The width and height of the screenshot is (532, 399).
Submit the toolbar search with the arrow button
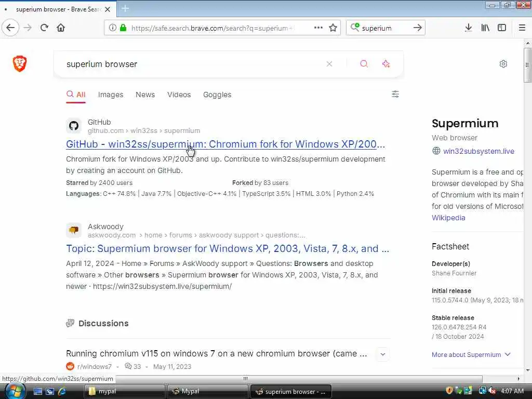(417, 28)
